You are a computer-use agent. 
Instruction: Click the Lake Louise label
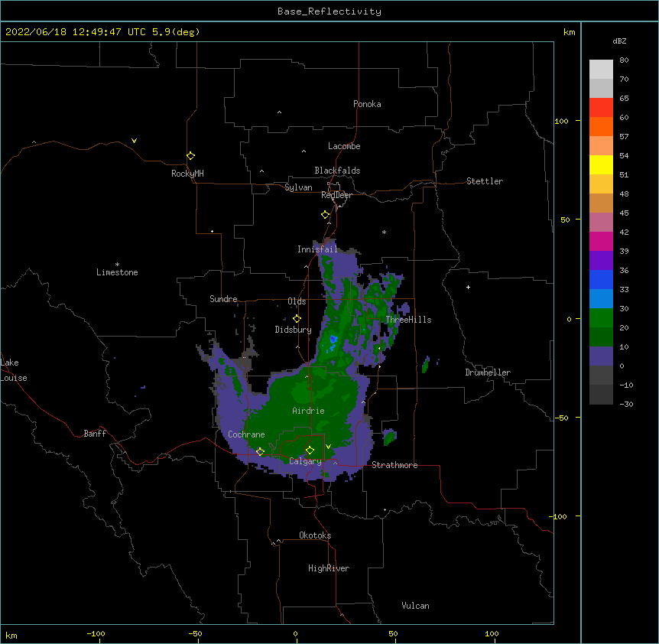[x=14, y=370]
